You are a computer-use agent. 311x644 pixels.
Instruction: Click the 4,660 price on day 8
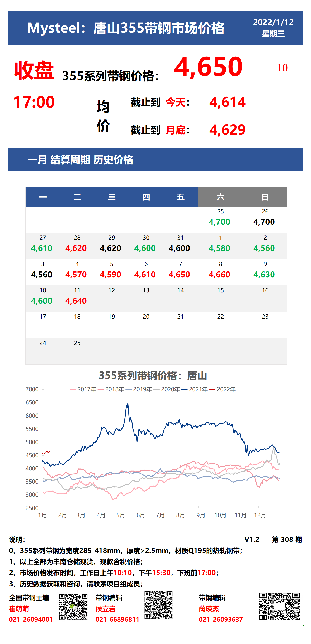pyautogui.click(x=219, y=275)
